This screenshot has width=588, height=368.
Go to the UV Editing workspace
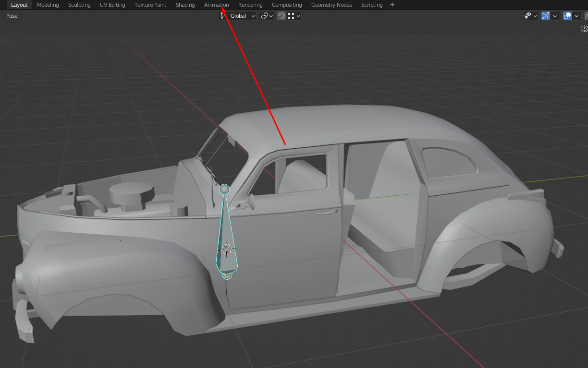tap(112, 5)
